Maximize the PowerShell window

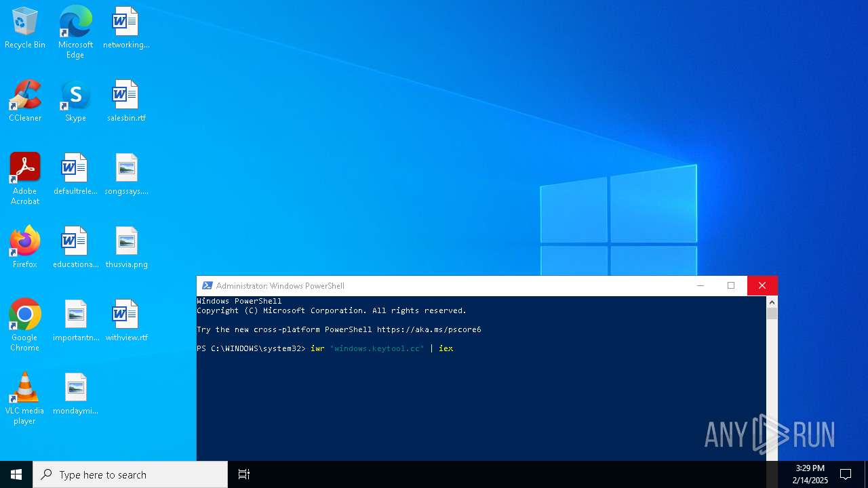(x=731, y=285)
